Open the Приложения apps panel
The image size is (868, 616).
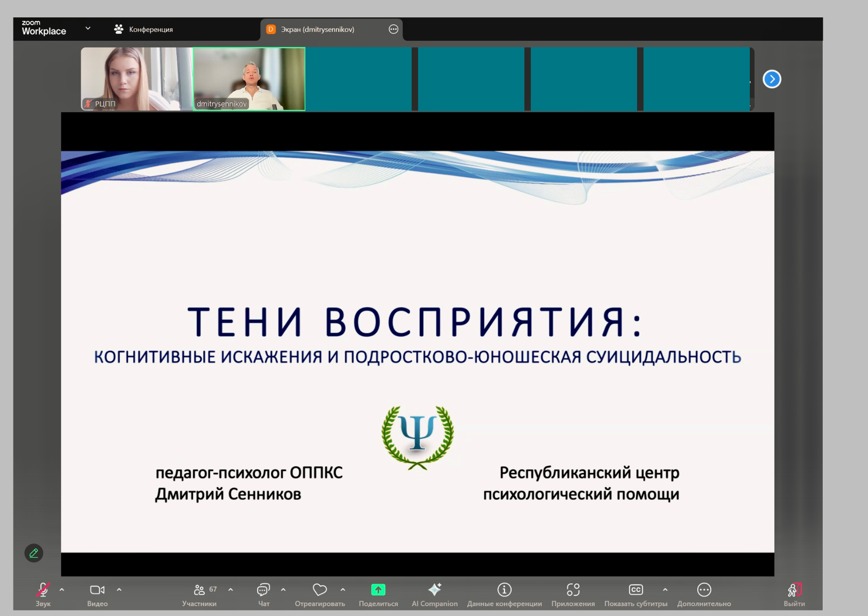pos(573,594)
